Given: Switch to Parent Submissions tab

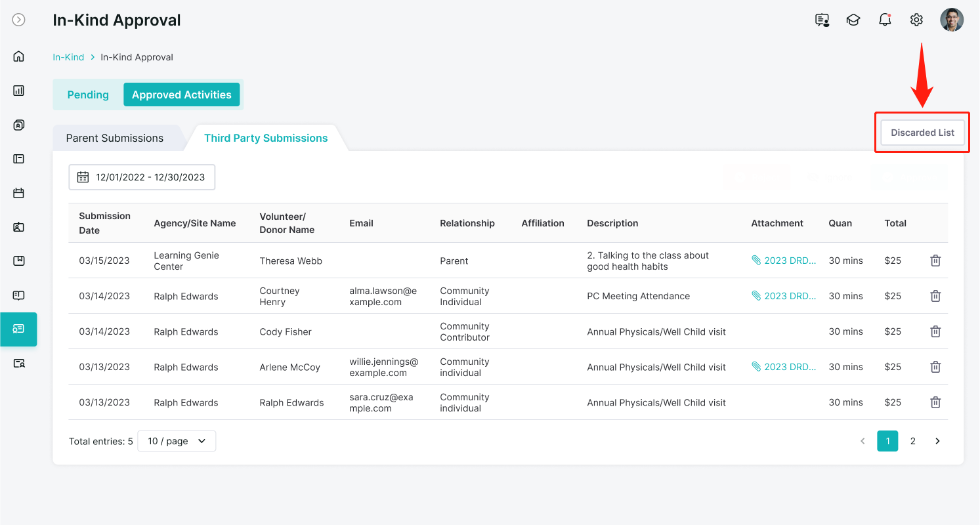Looking at the screenshot, I should [115, 138].
